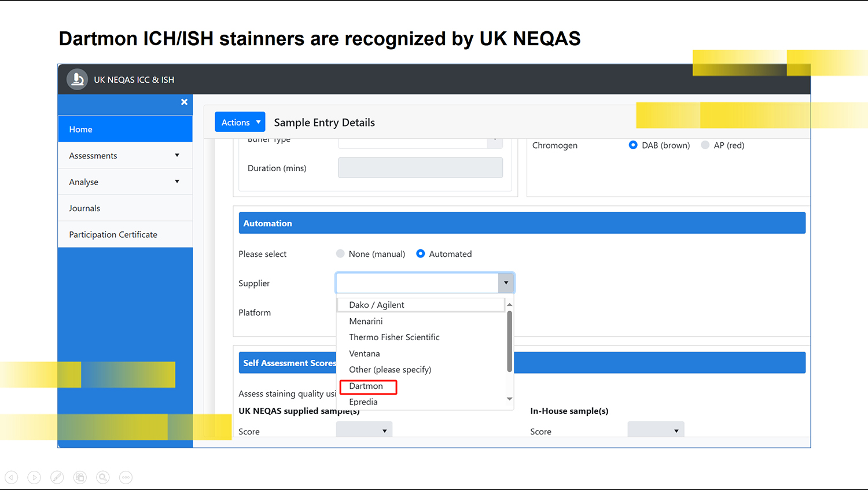Viewport: 868px width, 490px height.
Task: Select Epredia from supplier list
Action: pos(421,402)
